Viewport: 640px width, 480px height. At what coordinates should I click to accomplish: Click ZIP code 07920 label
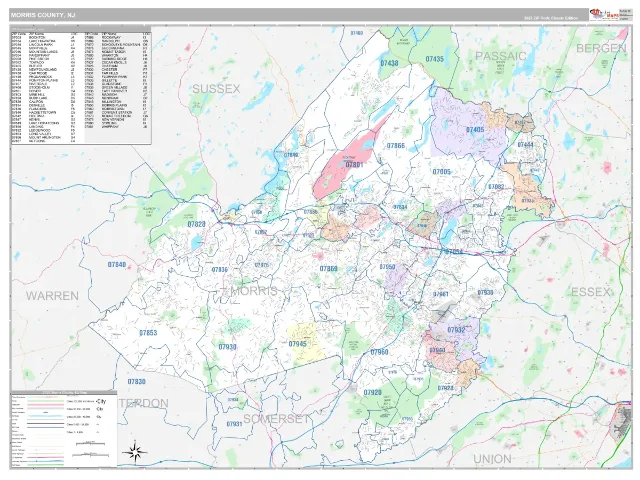point(373,392)
